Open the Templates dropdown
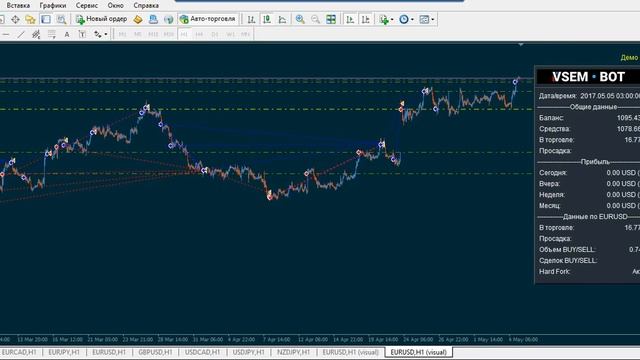The width and height of the screenshot is (640, 360). click(427, 19)
